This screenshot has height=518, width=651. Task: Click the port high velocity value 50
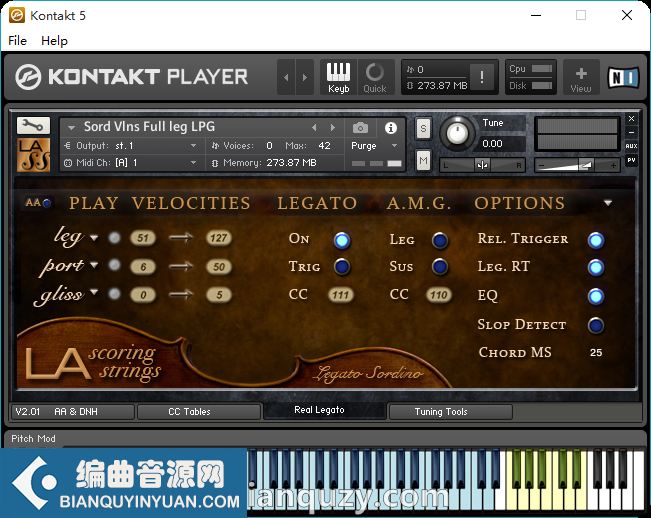coord(219,267)
